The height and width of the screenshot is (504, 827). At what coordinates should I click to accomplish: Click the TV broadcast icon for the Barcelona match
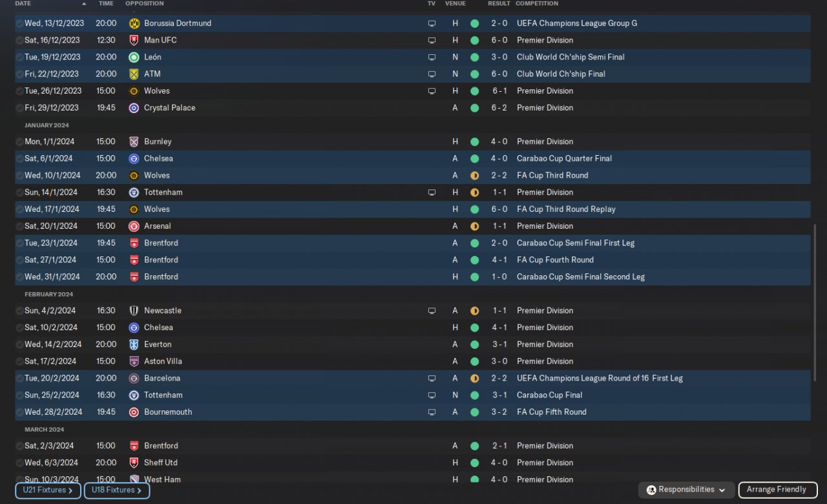[x=432, y=378]
